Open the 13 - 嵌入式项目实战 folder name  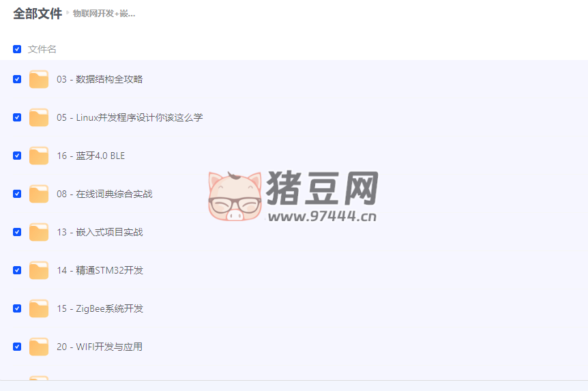click(100, 232)
